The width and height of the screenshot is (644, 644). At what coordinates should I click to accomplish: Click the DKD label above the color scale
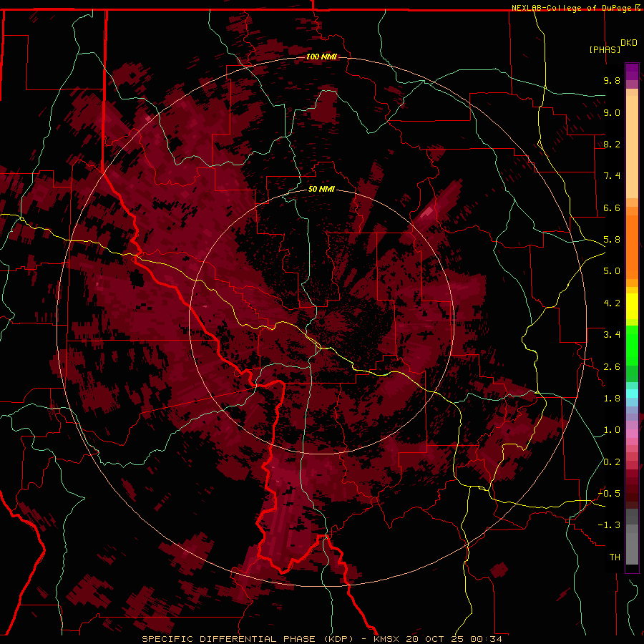click(629, 43)
